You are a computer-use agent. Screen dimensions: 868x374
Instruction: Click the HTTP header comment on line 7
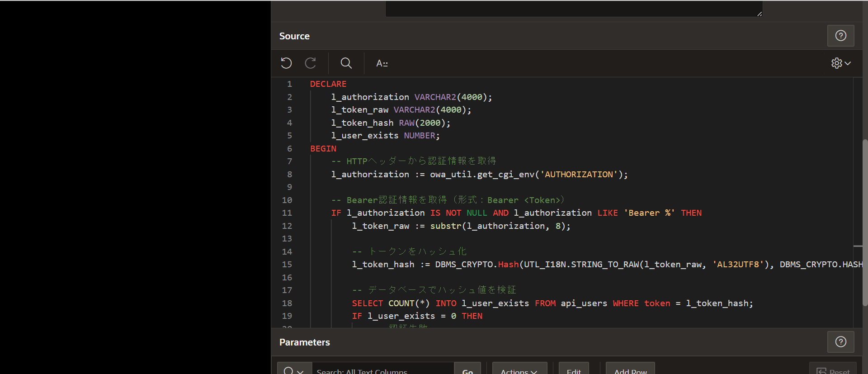pyautogui.click(x=414, y=161)
